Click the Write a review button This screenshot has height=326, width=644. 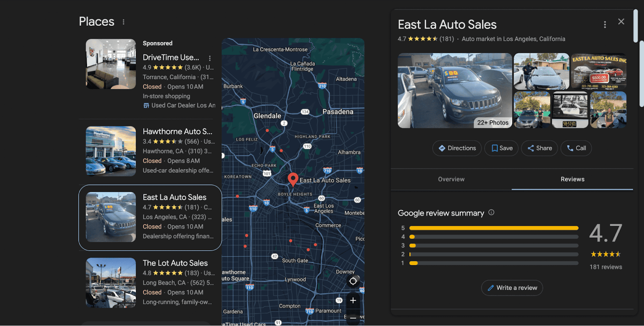512,288
